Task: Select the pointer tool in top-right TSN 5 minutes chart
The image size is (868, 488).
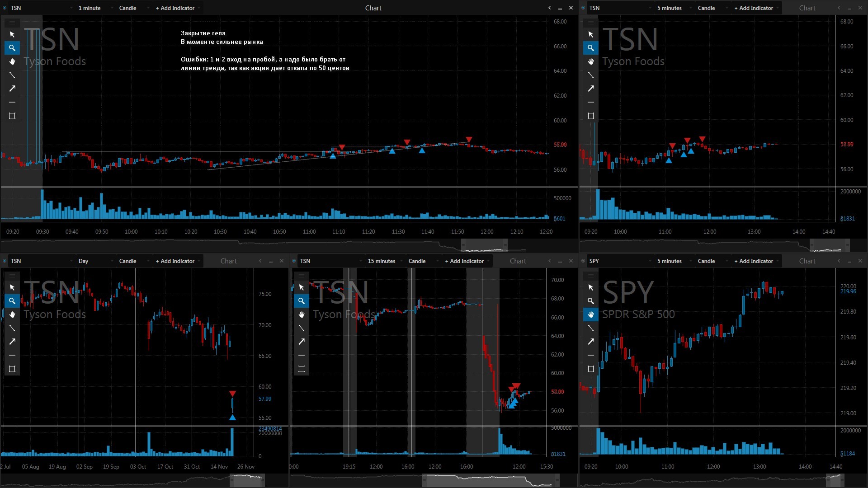Action: (x=591, y=34)
